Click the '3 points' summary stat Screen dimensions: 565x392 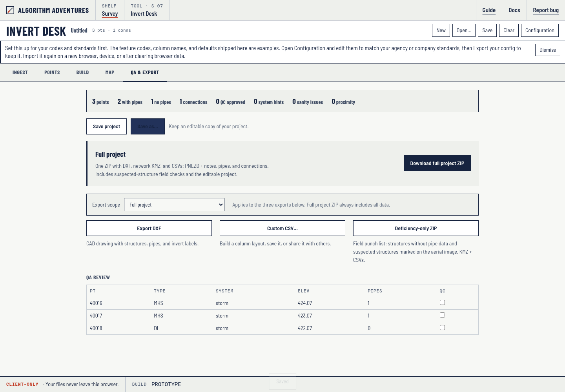pyautogui.click(x=100, y=102)
